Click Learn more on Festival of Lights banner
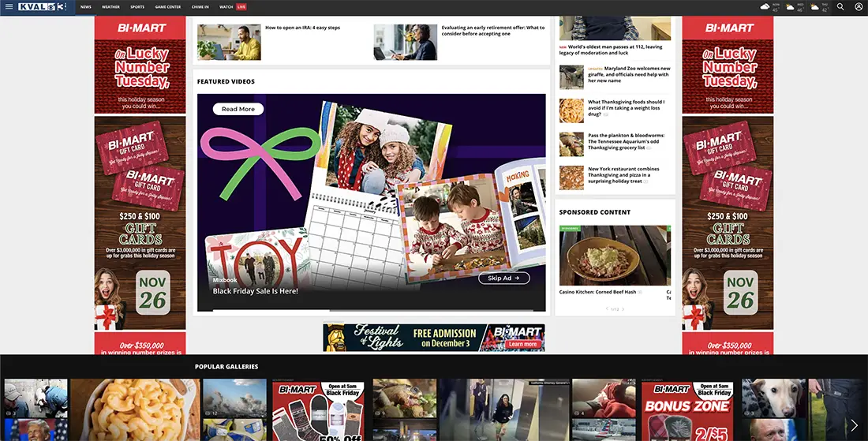 [522, 344]
